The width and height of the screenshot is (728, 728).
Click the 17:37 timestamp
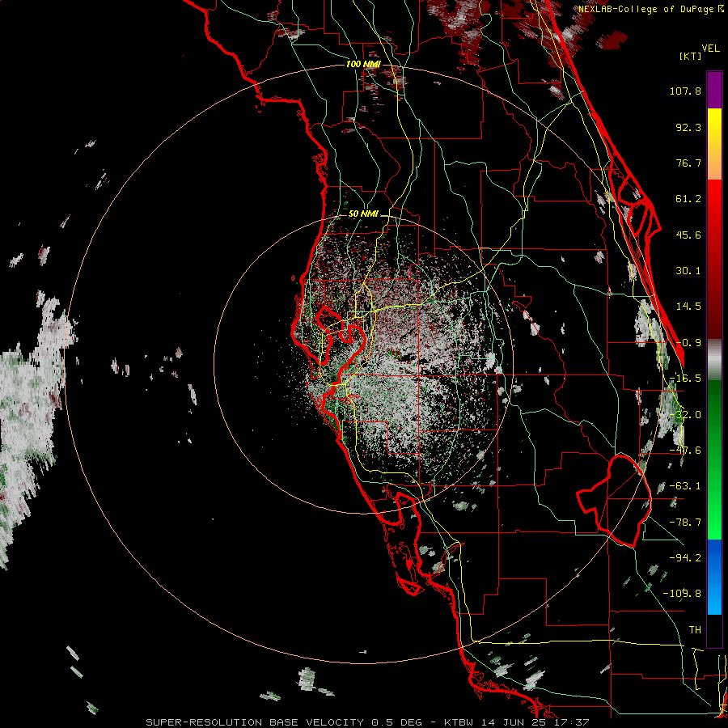pos(574,722)
